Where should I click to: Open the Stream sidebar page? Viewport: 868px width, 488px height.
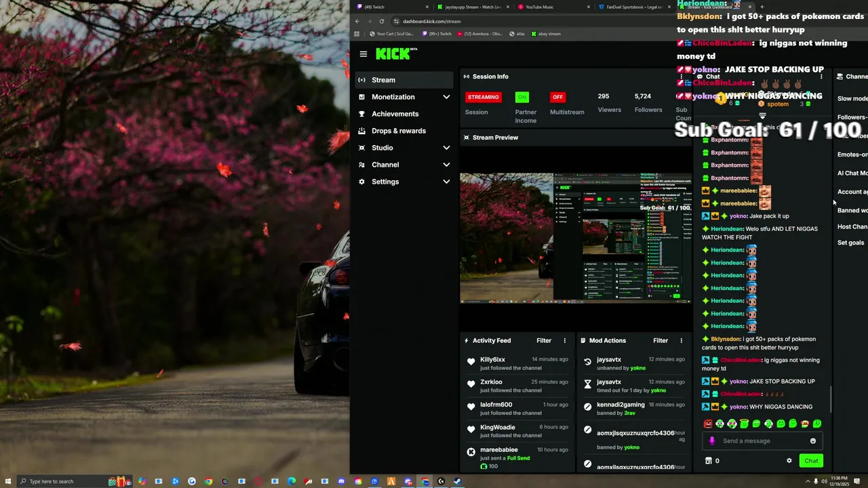(405, 80)
